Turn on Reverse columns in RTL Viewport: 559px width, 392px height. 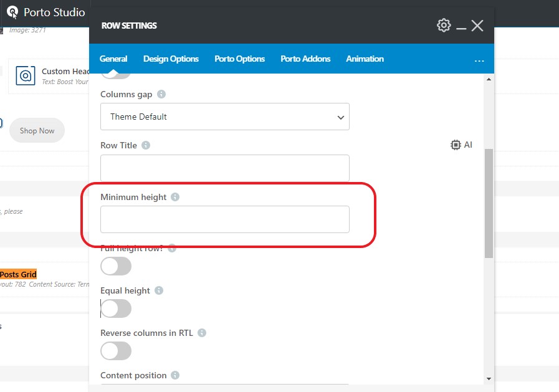[116, 351]
